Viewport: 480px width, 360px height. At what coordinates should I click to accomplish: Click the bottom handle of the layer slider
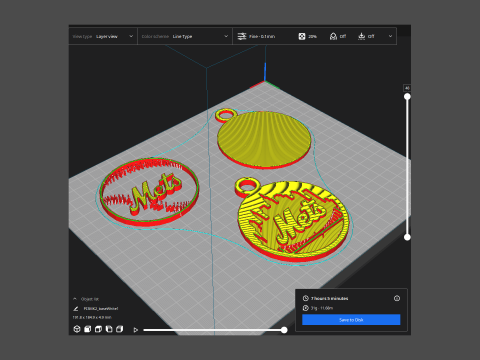407,237
